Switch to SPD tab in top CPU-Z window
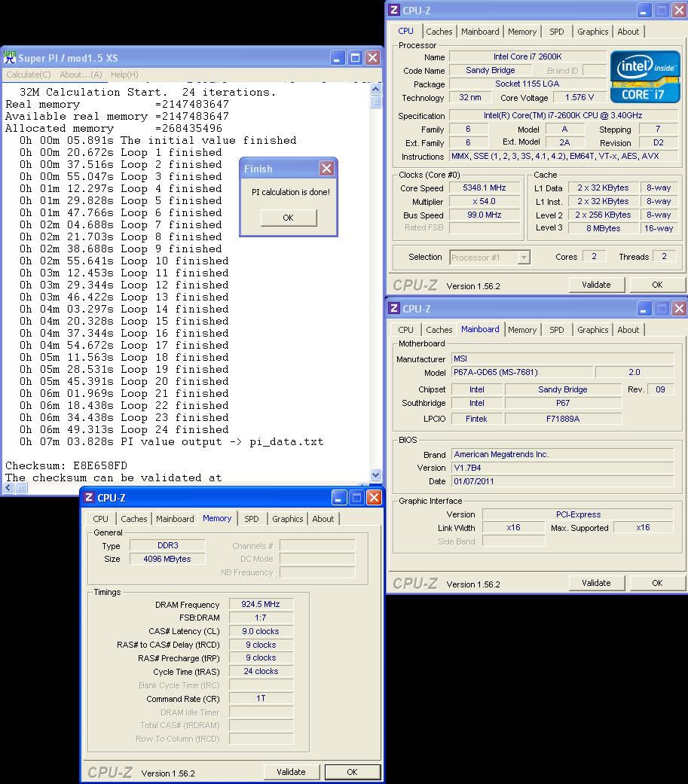 click(556, 32)
